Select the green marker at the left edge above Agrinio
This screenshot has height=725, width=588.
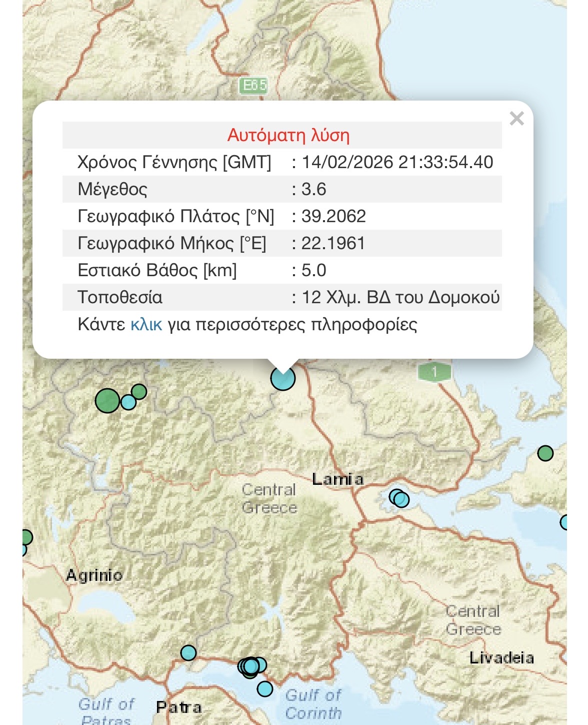point(26,537)
